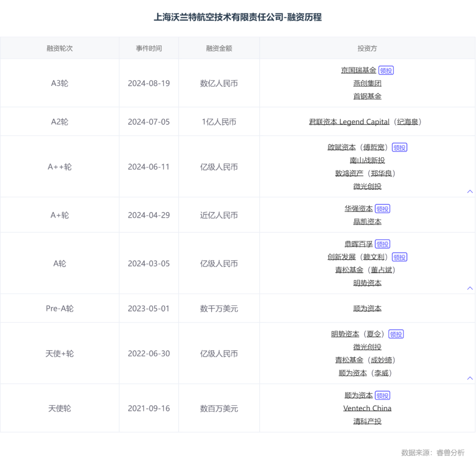Screen dimensions: 476x472
Task: Click the 领投 badge beside 华强资本
Action: click(x=383, y=209)
